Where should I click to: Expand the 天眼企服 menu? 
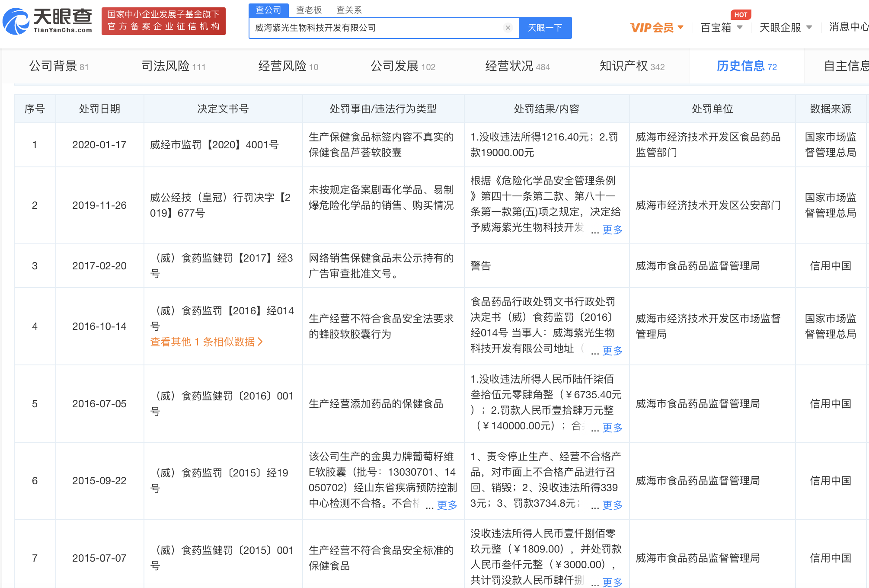(x=786, y=28)
